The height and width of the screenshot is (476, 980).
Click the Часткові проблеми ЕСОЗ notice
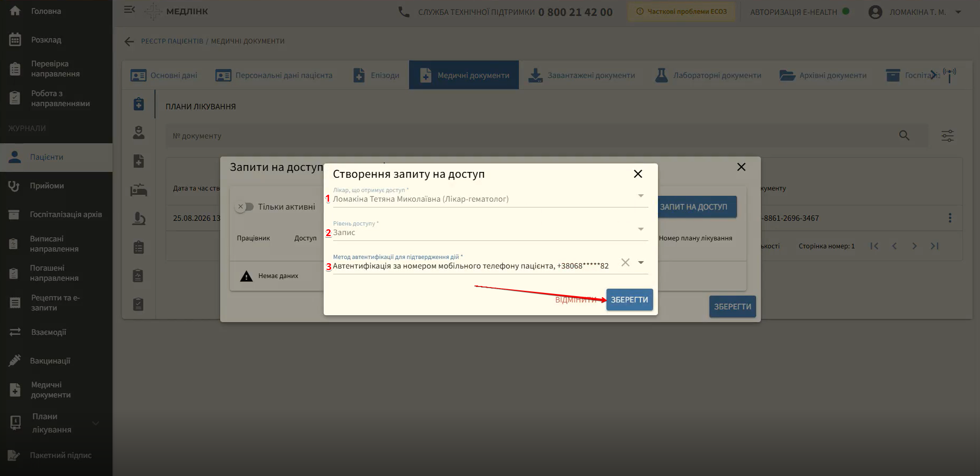681,12
